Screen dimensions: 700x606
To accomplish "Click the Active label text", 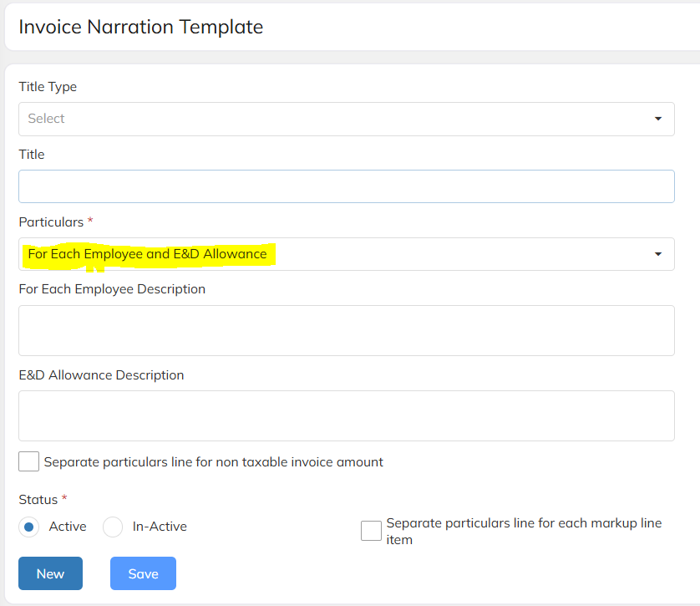I will [x=68, y=527].
